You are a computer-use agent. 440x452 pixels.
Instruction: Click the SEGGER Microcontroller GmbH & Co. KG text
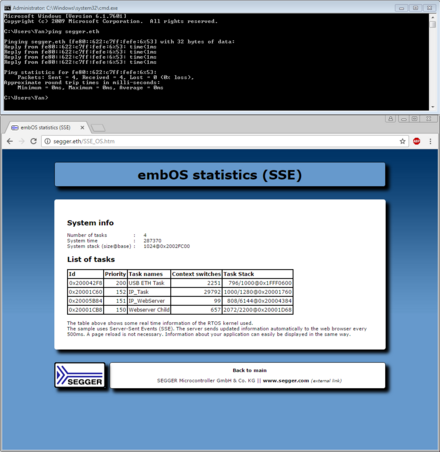tap(206, 381)
